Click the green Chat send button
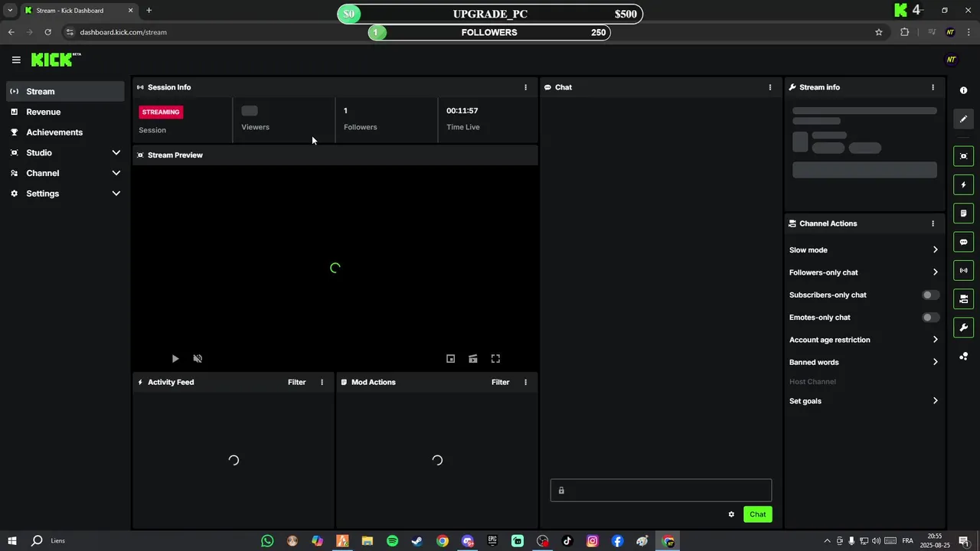The height and width of the screenshot is (551, 980). point(757,514)
